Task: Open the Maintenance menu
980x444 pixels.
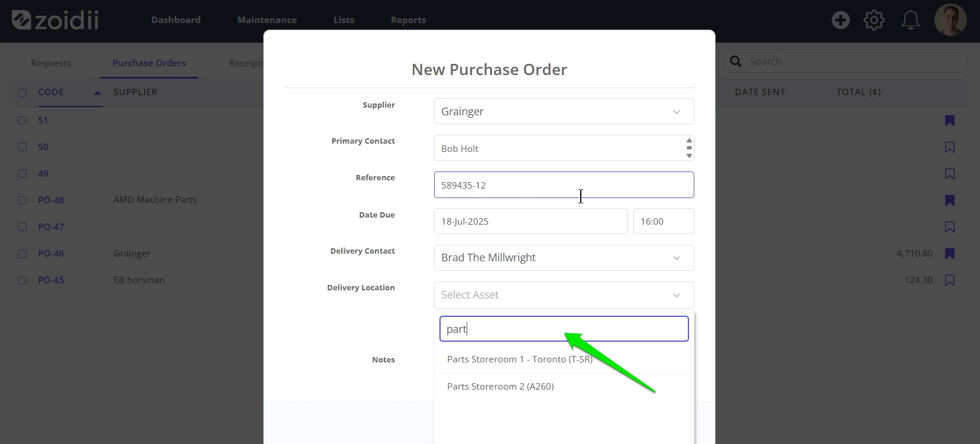Action: [x=267, y=20]
